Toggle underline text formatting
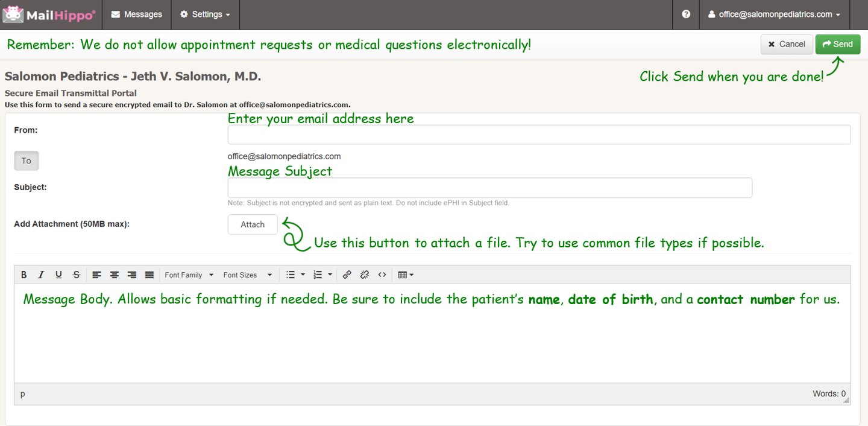The height and width of the screenshot is (426, 868). pos(58,275)
